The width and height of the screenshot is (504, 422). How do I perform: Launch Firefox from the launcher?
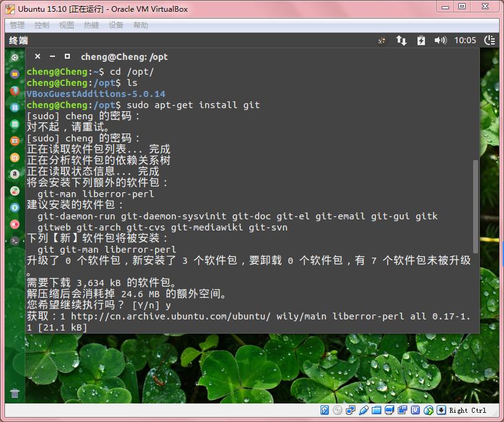pos(15,91)
